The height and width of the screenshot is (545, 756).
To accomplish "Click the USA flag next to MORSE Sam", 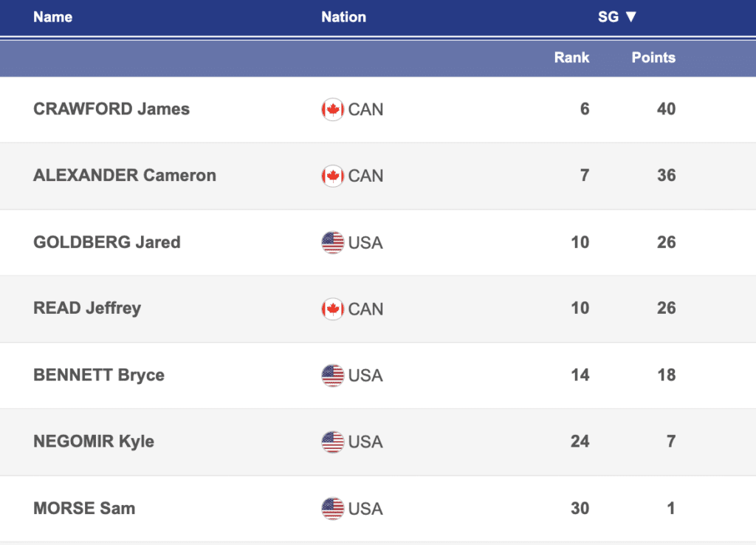I will coord(333,508).
